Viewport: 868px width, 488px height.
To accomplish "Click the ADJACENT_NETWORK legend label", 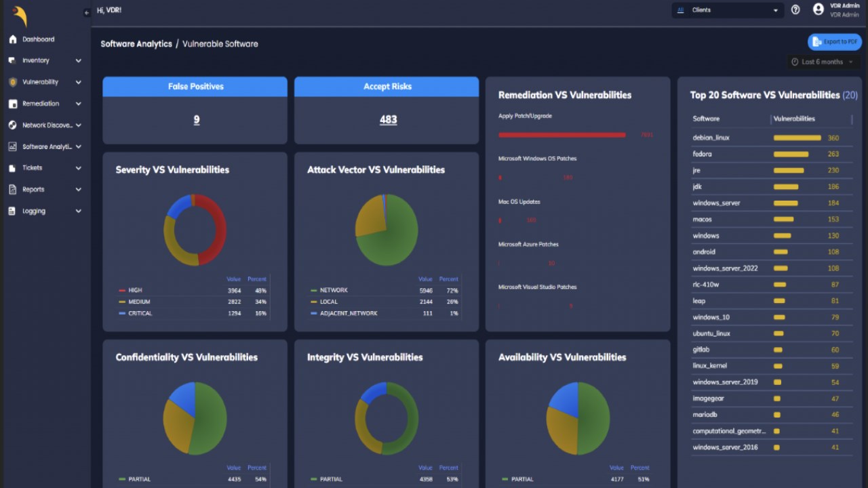I will 349,313.
